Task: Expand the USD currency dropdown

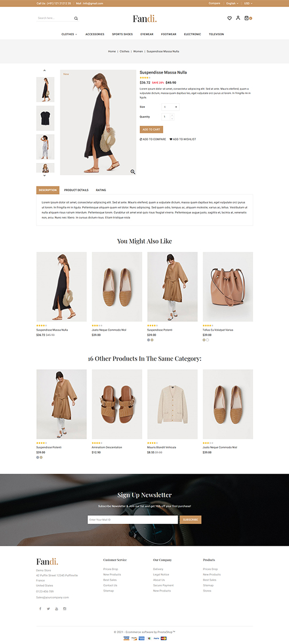Action: 248,3
